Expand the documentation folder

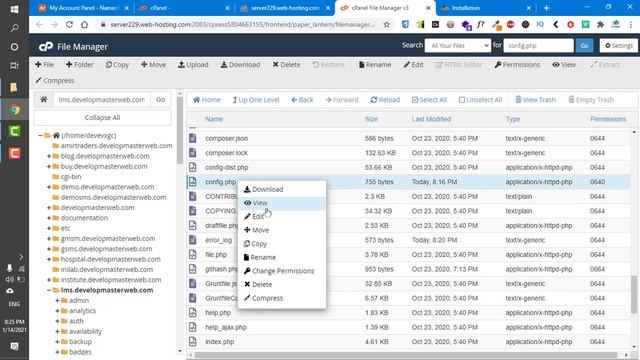(x=49, y=218)
